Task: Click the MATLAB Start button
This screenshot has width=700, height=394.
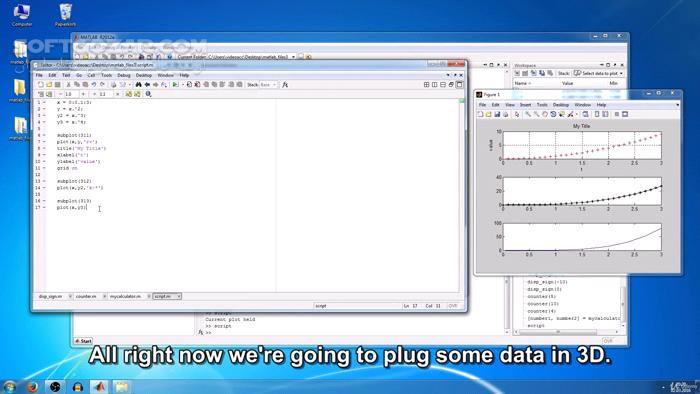Action: pyautogui.click(x=83, y=341)
